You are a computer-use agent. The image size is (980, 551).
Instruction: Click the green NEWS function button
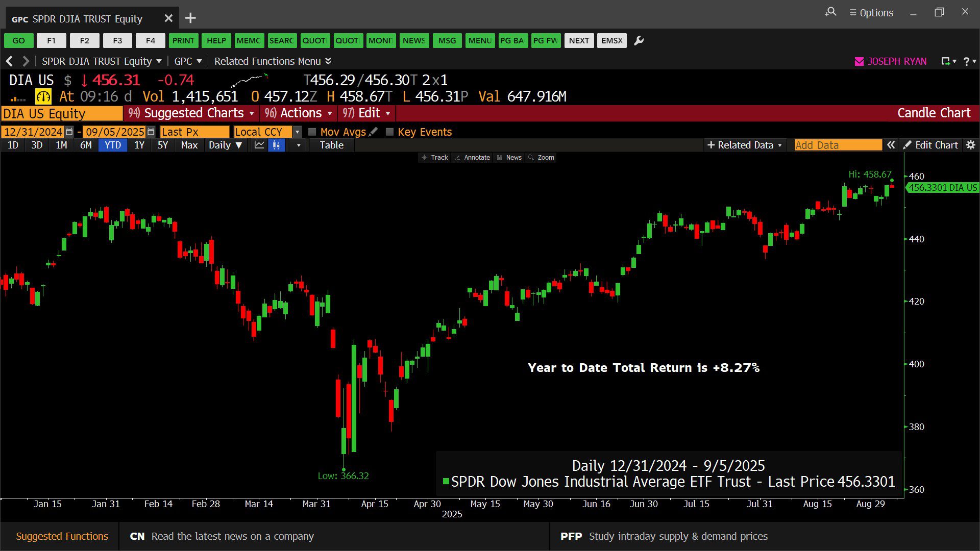click(413, 41)
